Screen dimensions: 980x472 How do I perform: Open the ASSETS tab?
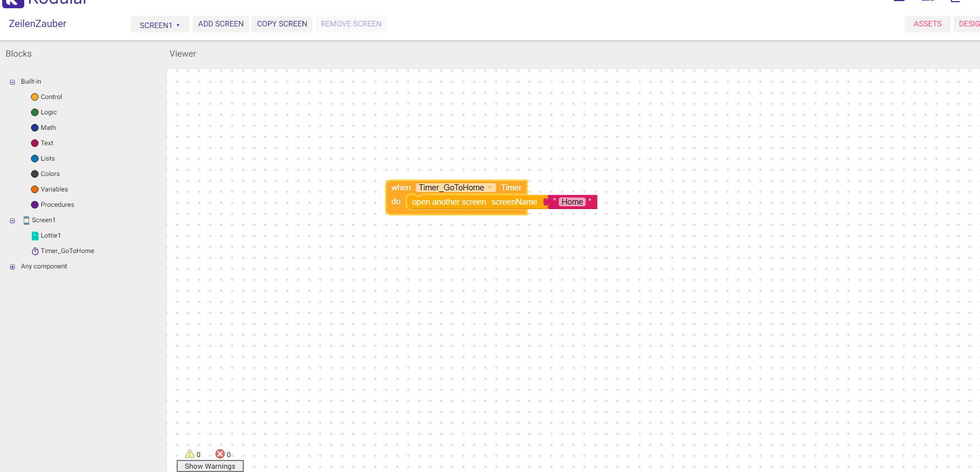[927, 24]
